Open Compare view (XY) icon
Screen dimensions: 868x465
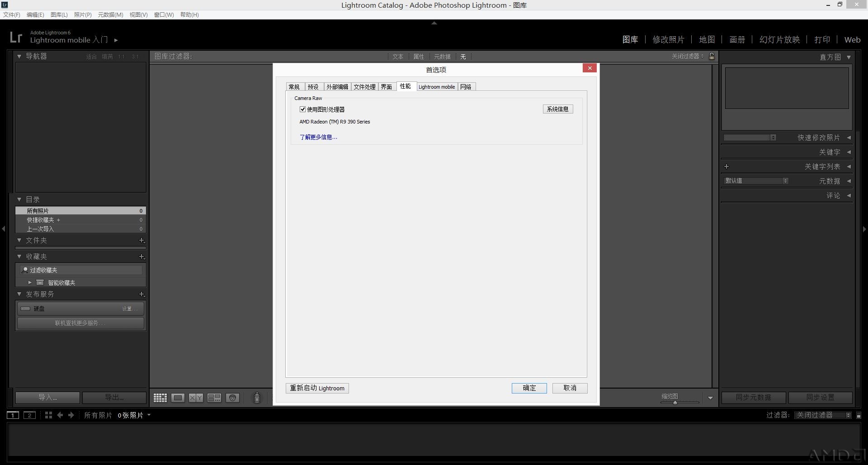click(196, 398)
